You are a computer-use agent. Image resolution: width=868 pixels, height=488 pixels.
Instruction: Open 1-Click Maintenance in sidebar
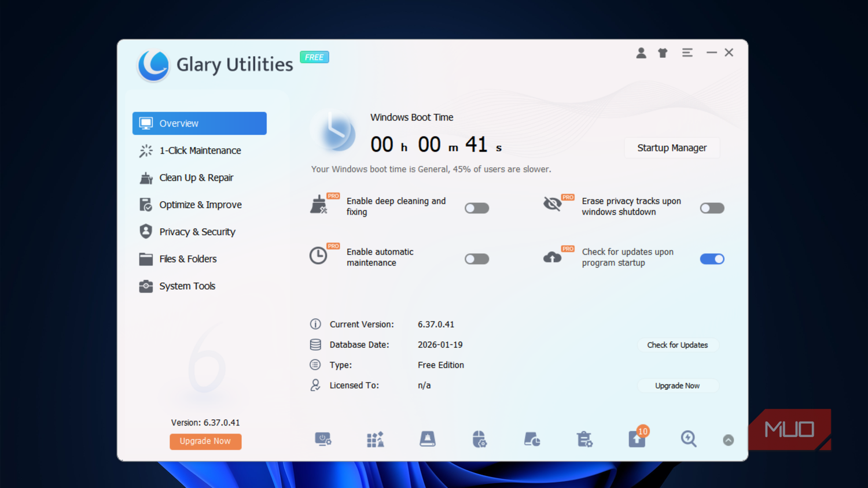pos(200,150)
